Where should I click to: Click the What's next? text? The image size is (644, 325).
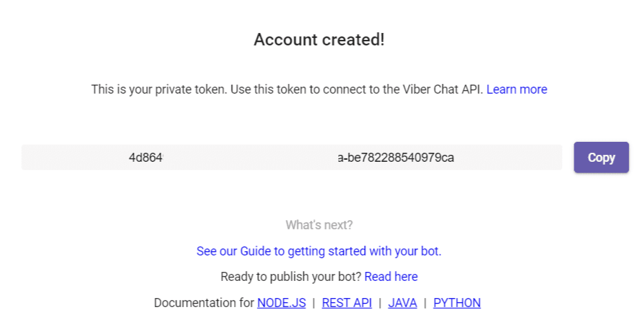[x=319, y=225]
